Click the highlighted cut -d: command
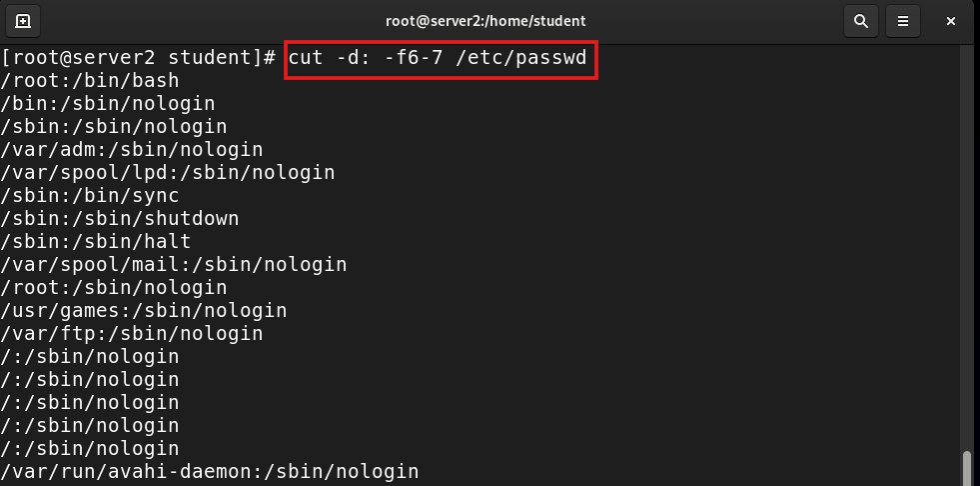This screenshot has width=980, height=486. [x=438, y=58]
